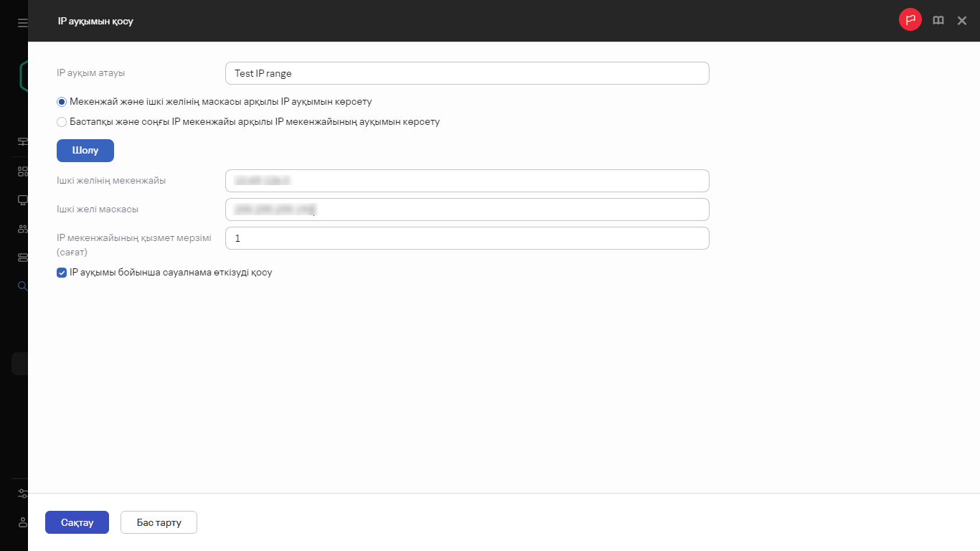Viewport: 980px width, 551px height.
Task: Select the address and subnet mask radio option
Action: click(62, 102)
